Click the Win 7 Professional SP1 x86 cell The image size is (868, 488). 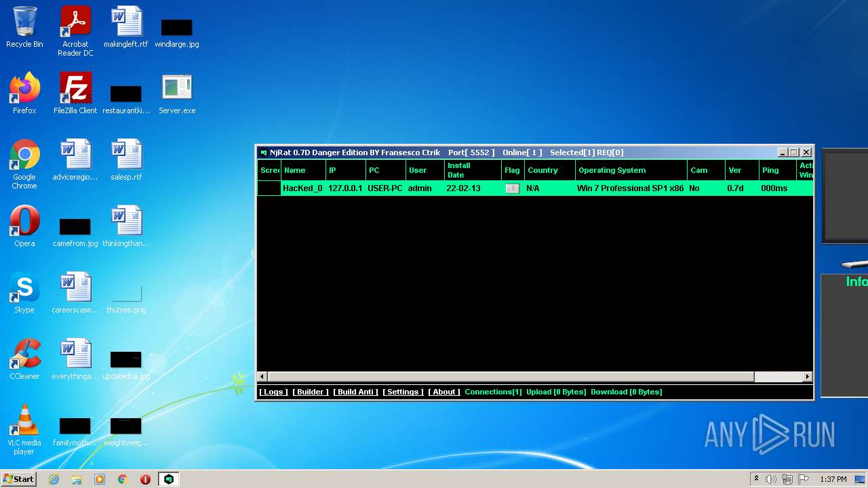[x=631, y=188]
